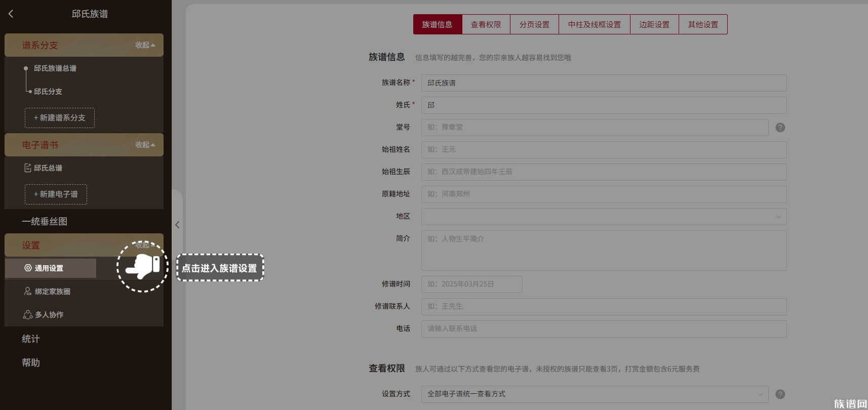This screenshot has width=868, height=410.
Task: Open the 邱氏总谱 e-book
Action: (x=48, y=168)
